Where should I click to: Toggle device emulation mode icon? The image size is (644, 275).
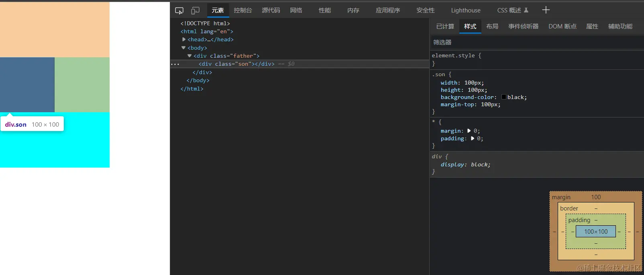tap(196, 10)
